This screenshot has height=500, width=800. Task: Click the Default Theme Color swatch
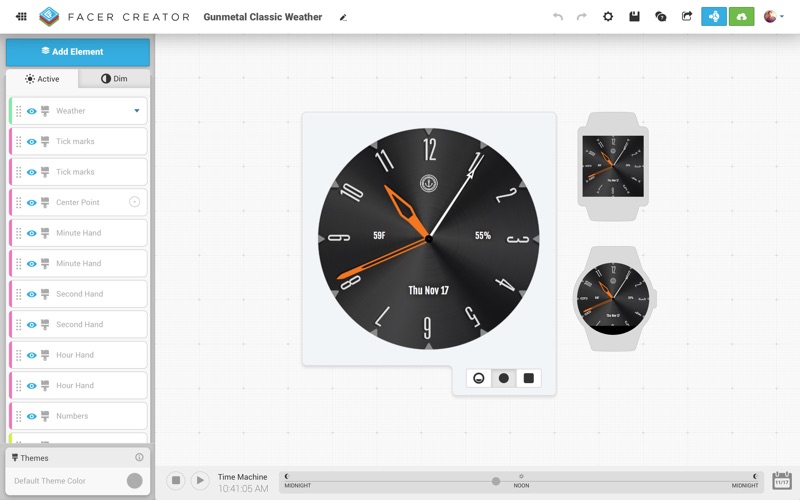click(135, 481)
